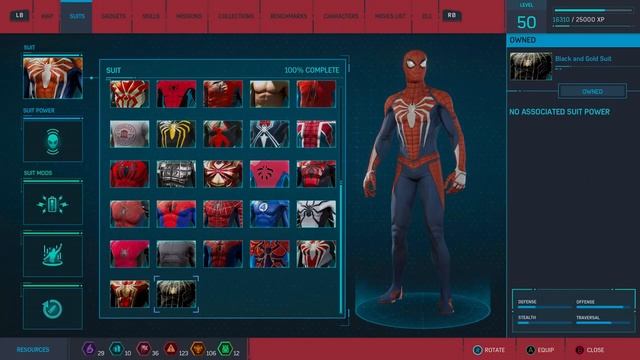This screenshot has height=360, width=640.
Task: Click the Black and Gold Suit preview thumbnail
Action: click(531, 66)
